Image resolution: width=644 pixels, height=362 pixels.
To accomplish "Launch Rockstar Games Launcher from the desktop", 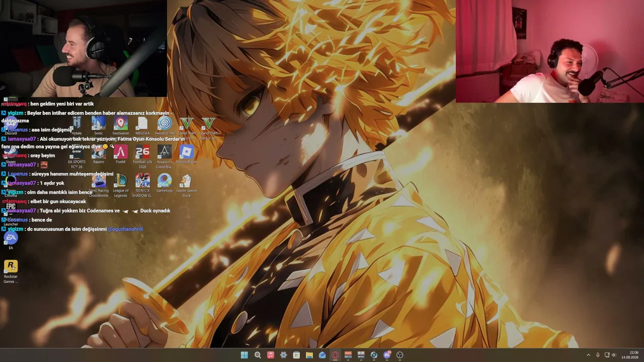I will 11,271.
